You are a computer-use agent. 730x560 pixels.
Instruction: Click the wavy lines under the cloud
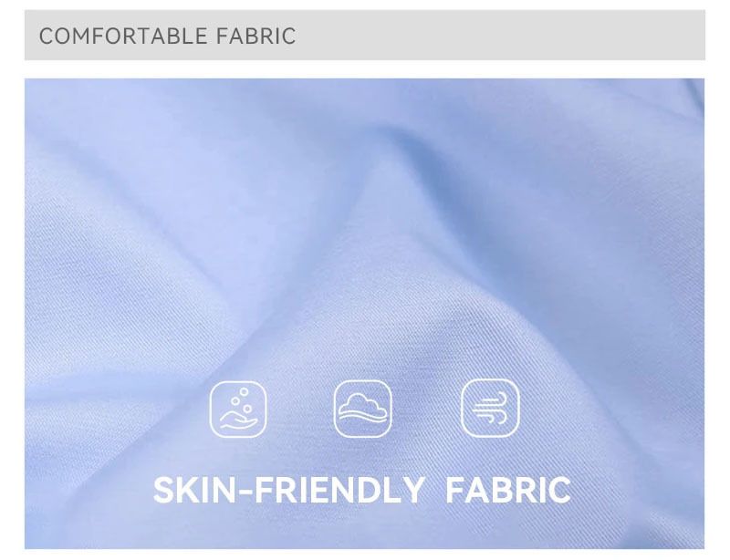pos(362,417)
